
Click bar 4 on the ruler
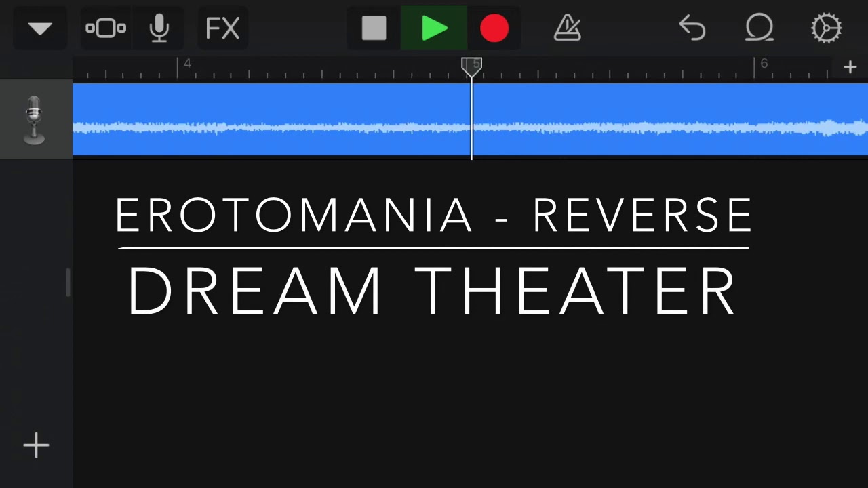tap(187, 64)
